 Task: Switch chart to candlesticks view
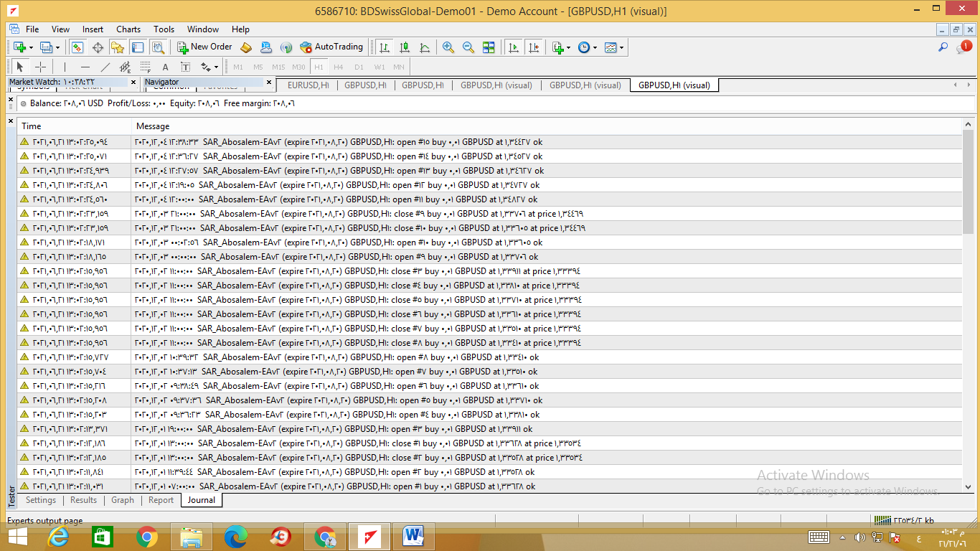405,47
